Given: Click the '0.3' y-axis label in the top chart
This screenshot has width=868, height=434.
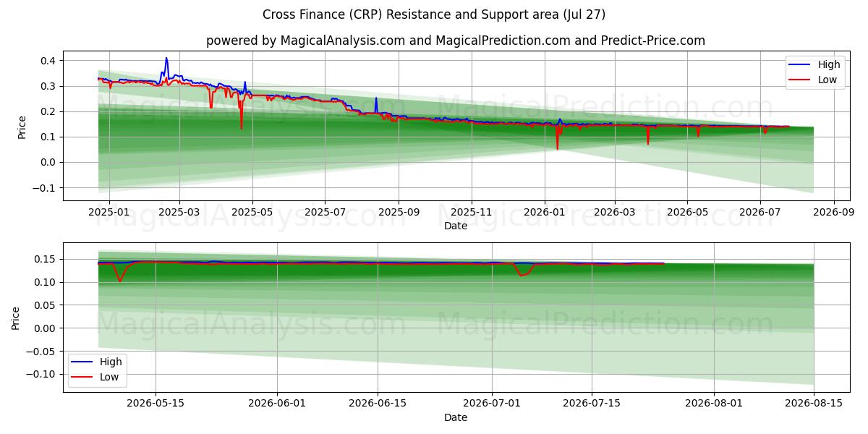Looking at the screenshot, I should (x=49, y=86).
